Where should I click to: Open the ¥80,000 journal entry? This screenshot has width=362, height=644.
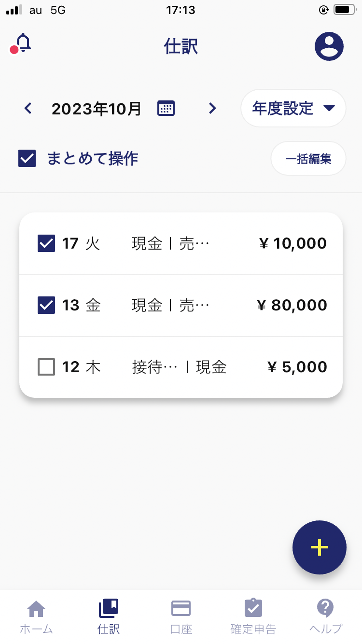click(181, 305)
